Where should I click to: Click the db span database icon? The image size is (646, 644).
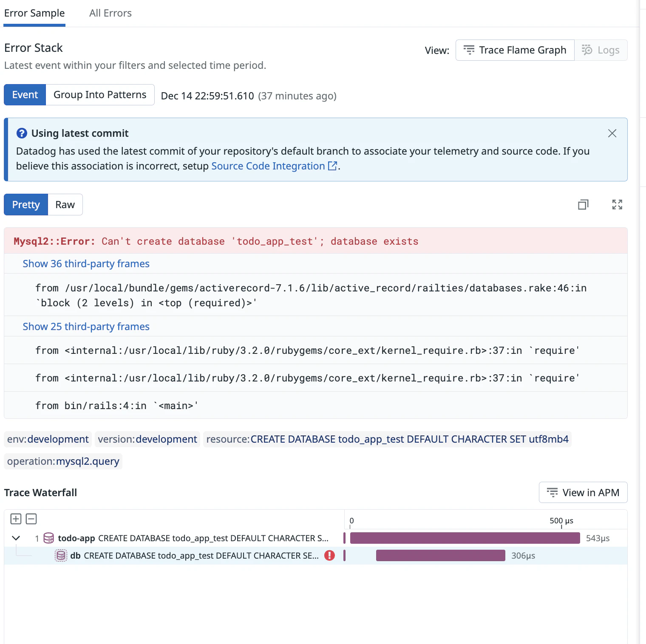(x=61, y=556)
